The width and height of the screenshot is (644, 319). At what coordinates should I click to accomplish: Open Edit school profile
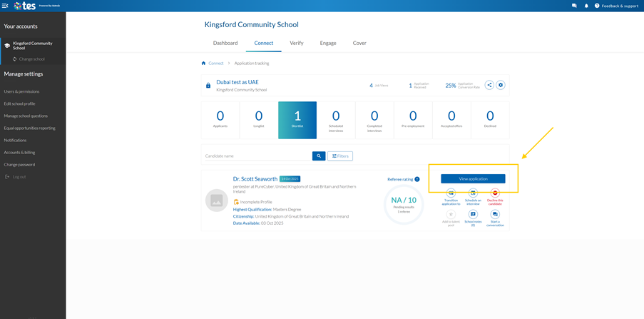pyautogui.click(x=19, y=103)
